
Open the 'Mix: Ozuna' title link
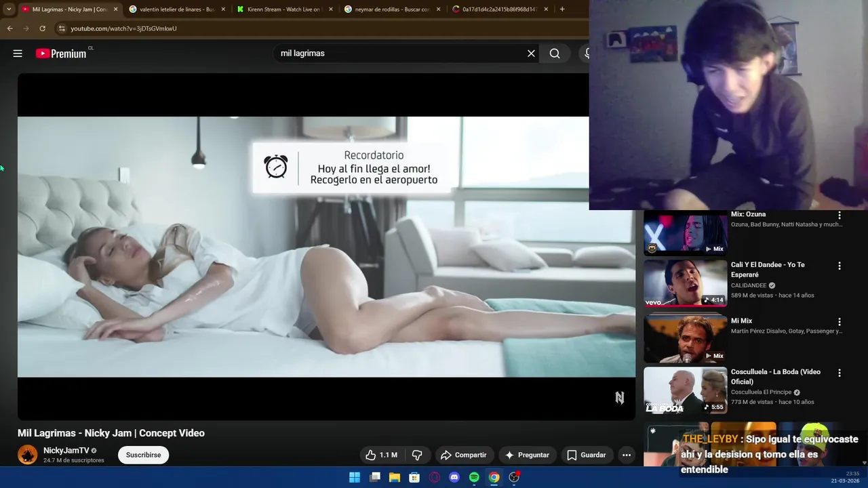pos(748,214)
